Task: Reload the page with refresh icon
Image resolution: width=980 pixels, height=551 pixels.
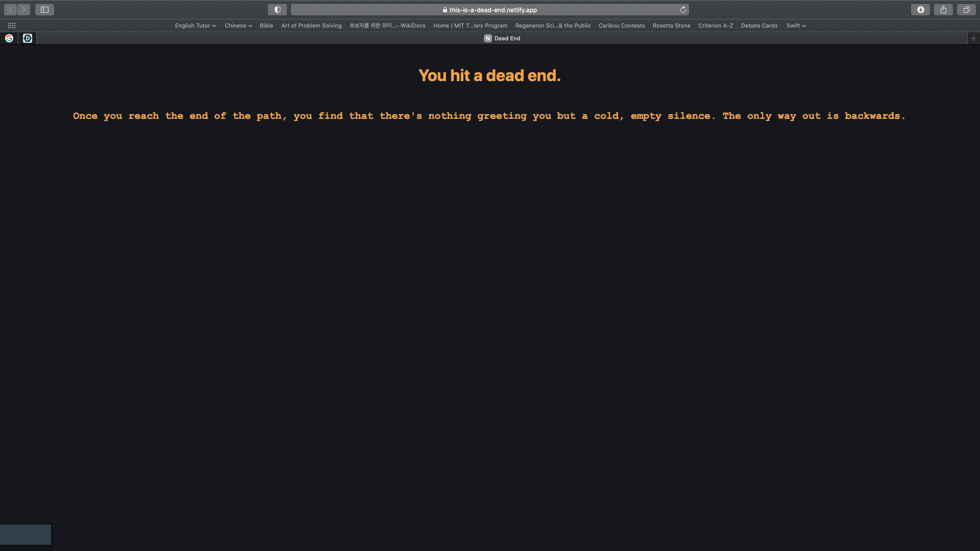Action: (x=683, y=10)
